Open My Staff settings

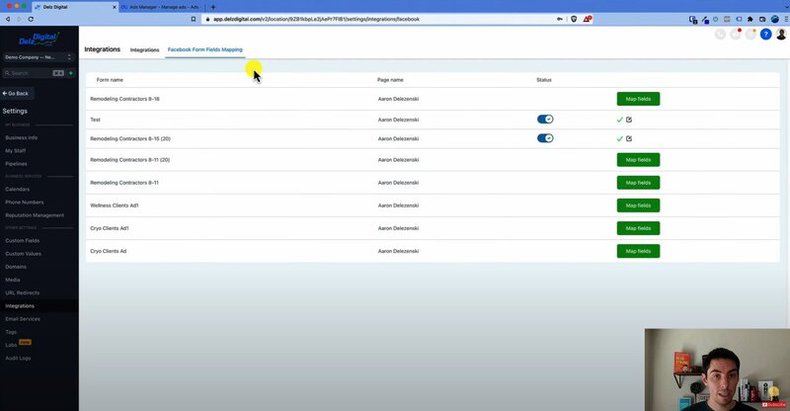coord(15,151)
